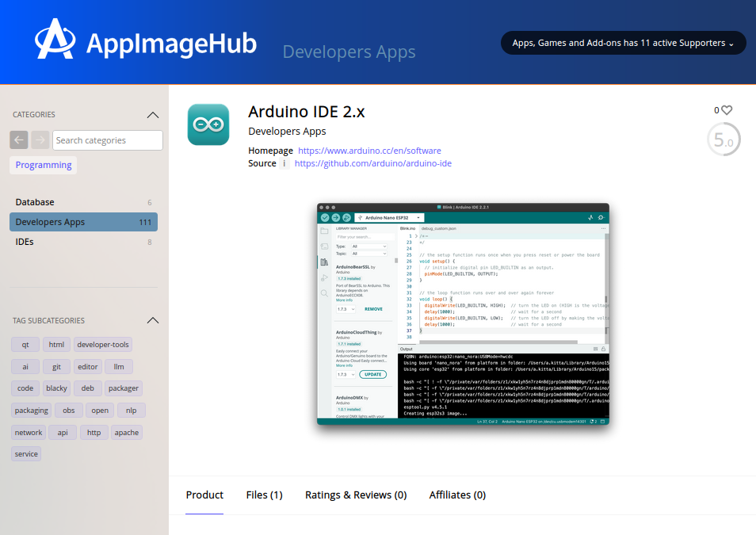Collapse the Categories section
The width and height of the screenshot is (756, 535).
click(152, 115)
